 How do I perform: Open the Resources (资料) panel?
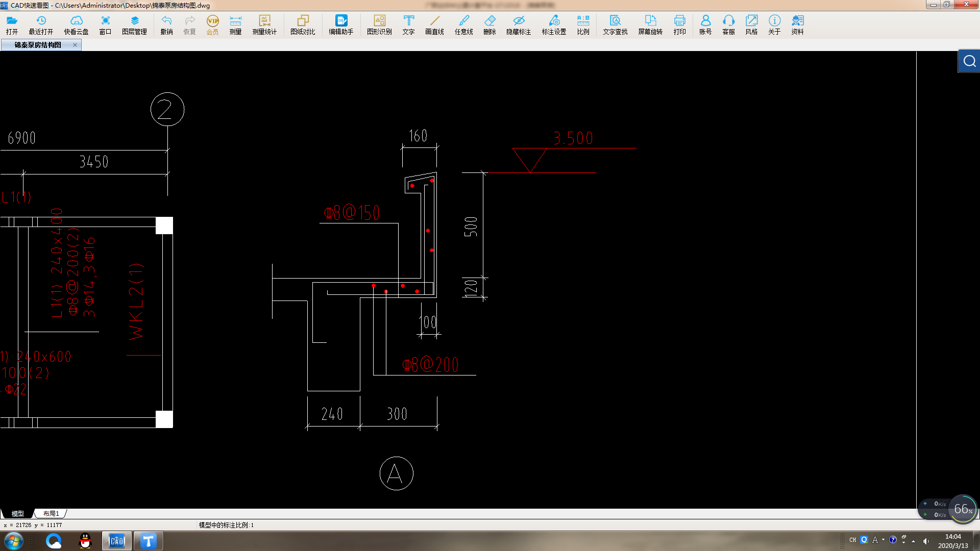797,24
